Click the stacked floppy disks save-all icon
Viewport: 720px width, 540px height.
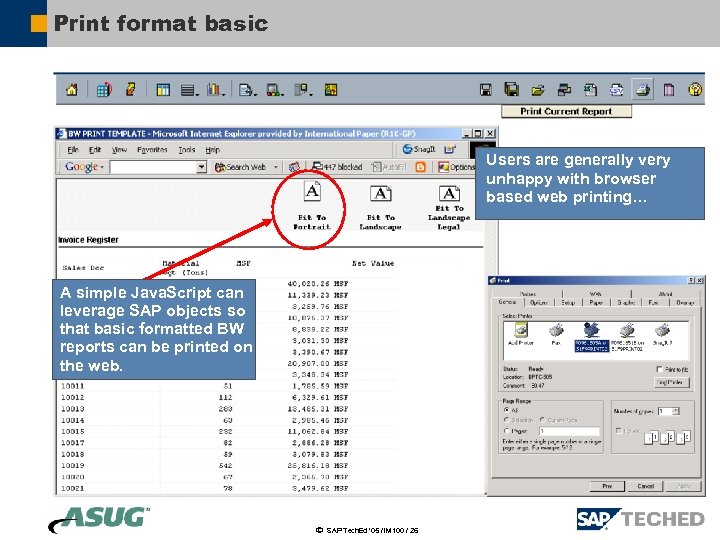click(x=512, y=89)
